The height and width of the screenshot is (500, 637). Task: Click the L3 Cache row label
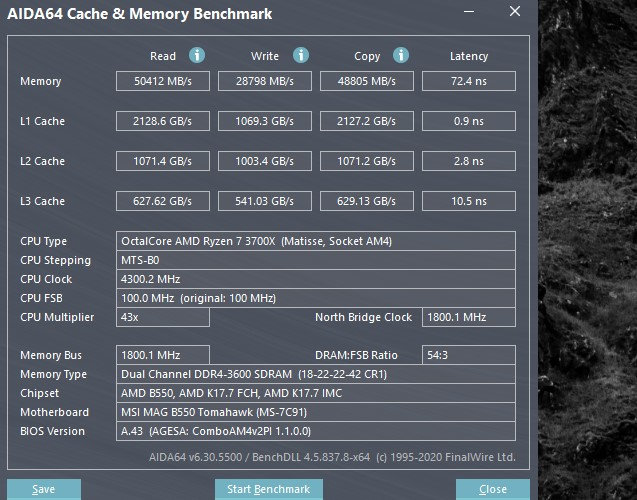43,201
